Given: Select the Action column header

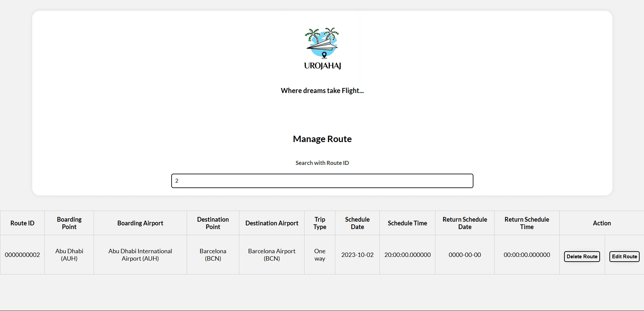Looking at the screenshot, I should click(602, 223).
